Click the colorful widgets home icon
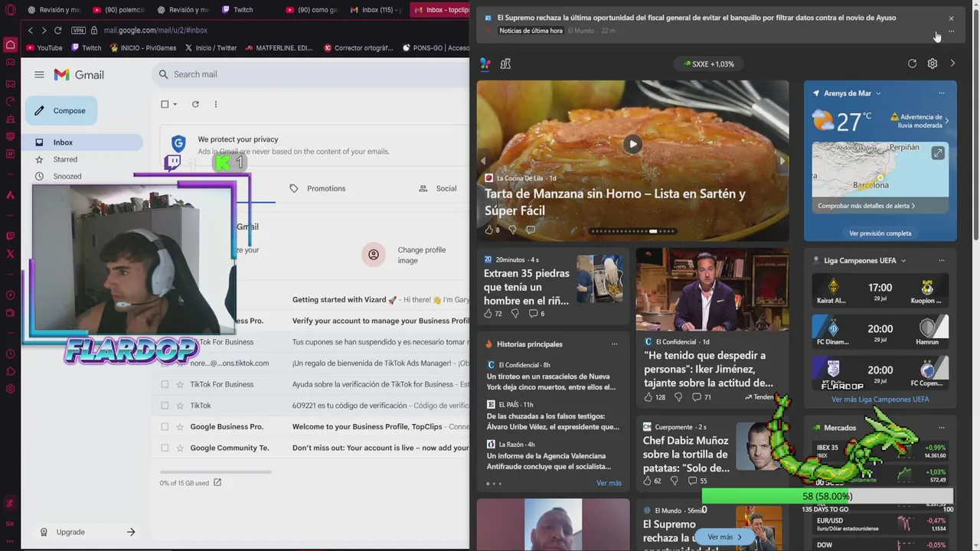 click(485, 64)
